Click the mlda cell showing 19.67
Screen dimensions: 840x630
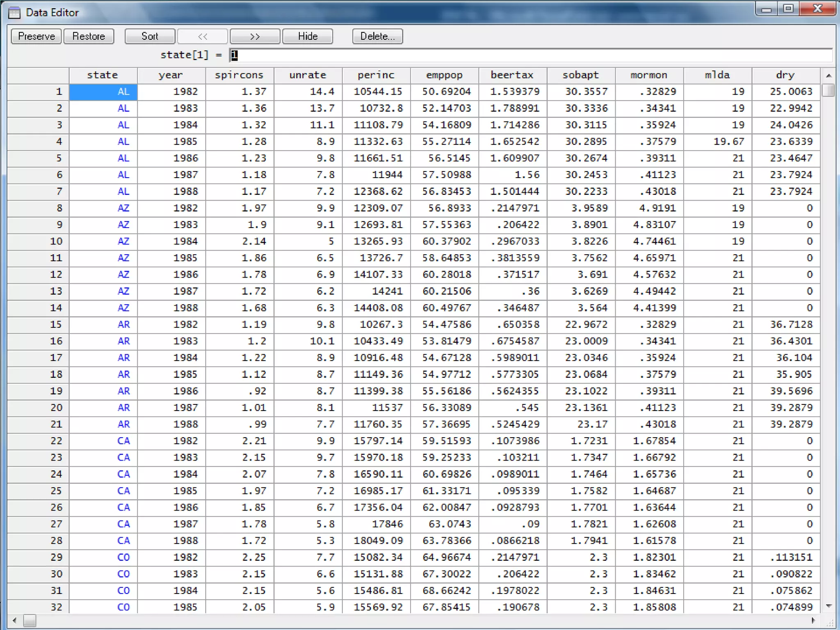[x=717, y=142]
